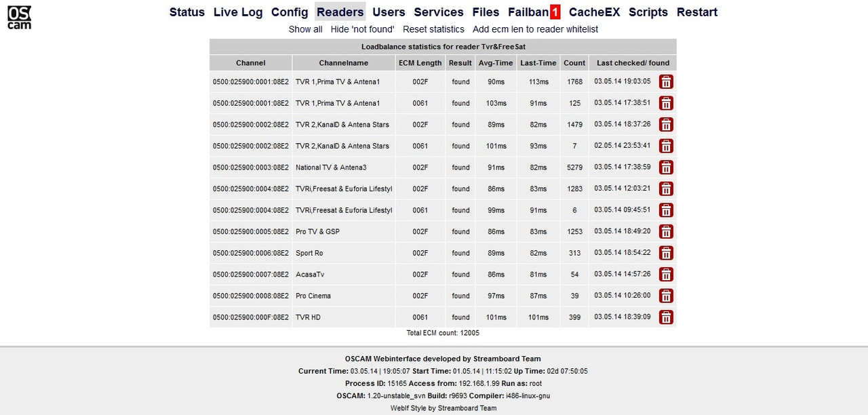Click the Up Time value 02d 07:50:05

(x=566, y=371)
